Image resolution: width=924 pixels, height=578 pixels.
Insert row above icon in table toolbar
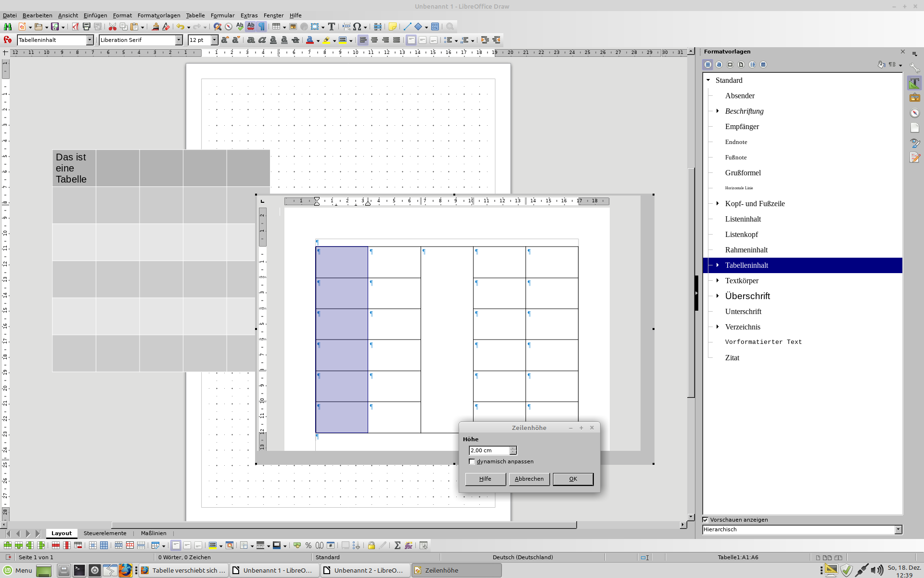8,545
